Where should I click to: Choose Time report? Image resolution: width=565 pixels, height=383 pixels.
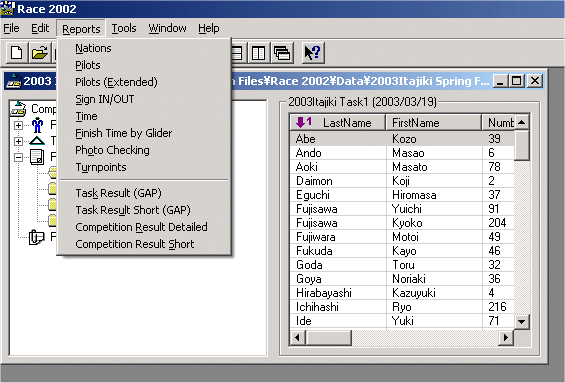tap(144, 116)
